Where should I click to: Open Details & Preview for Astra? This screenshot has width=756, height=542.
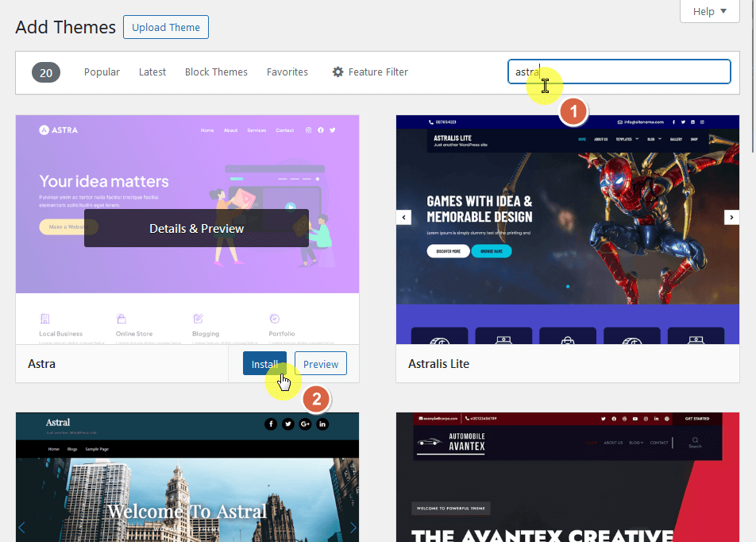click(196, 228)
